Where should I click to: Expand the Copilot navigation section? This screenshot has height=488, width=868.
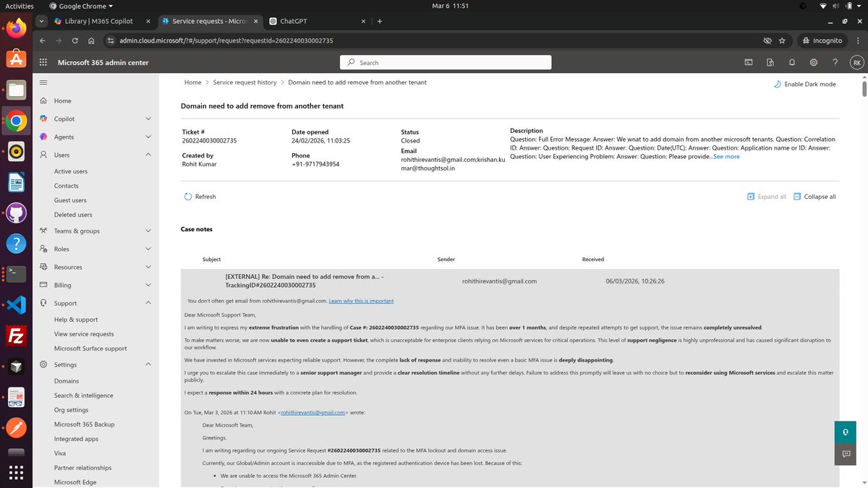[148, 119]
